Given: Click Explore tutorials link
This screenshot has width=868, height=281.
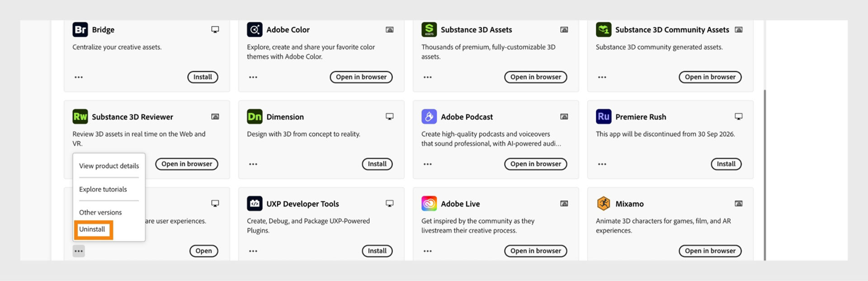Looking at the screenshot, I should [x=103, y=189].
